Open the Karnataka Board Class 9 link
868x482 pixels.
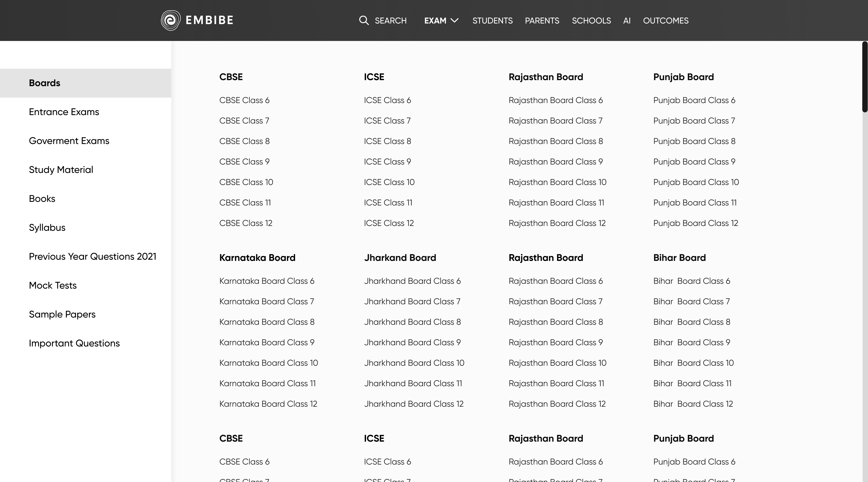click(x=267, y=343)
